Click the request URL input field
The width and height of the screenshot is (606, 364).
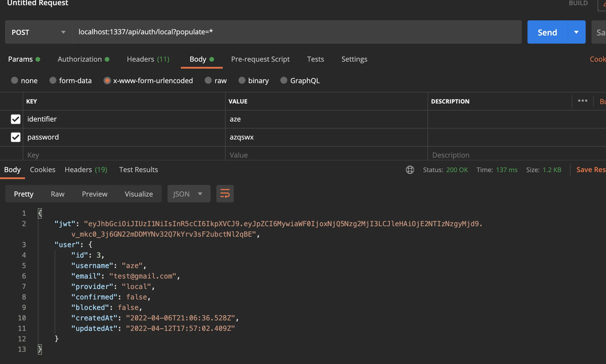click(x=297, y=32)
